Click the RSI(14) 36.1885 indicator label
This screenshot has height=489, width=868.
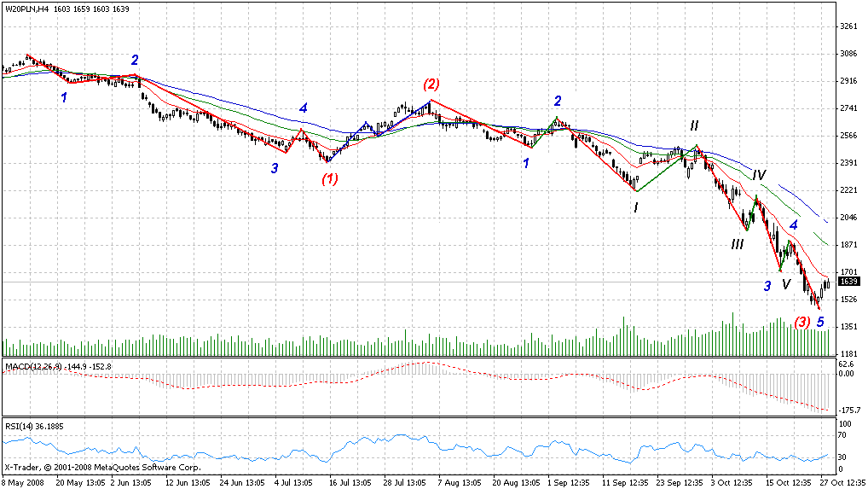pos(33,427)
